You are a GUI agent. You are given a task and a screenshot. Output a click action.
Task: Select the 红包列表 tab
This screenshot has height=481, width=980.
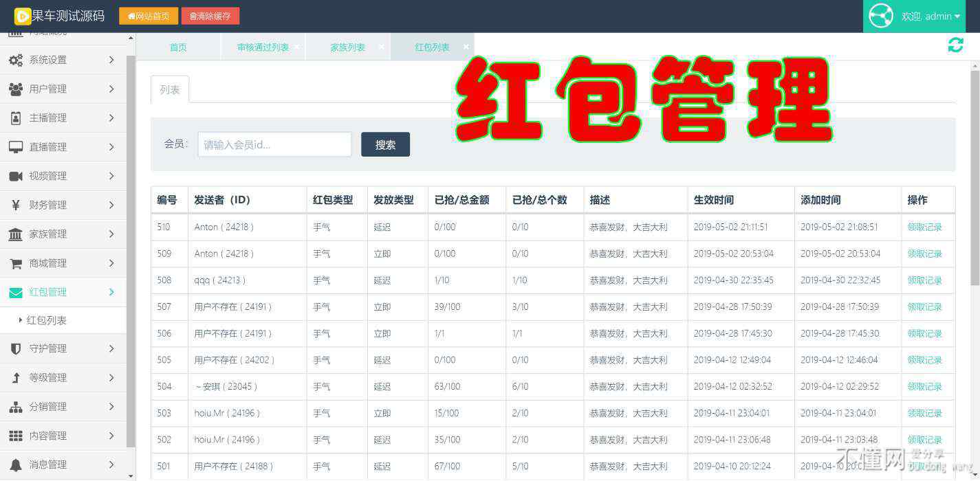point(432,47)
